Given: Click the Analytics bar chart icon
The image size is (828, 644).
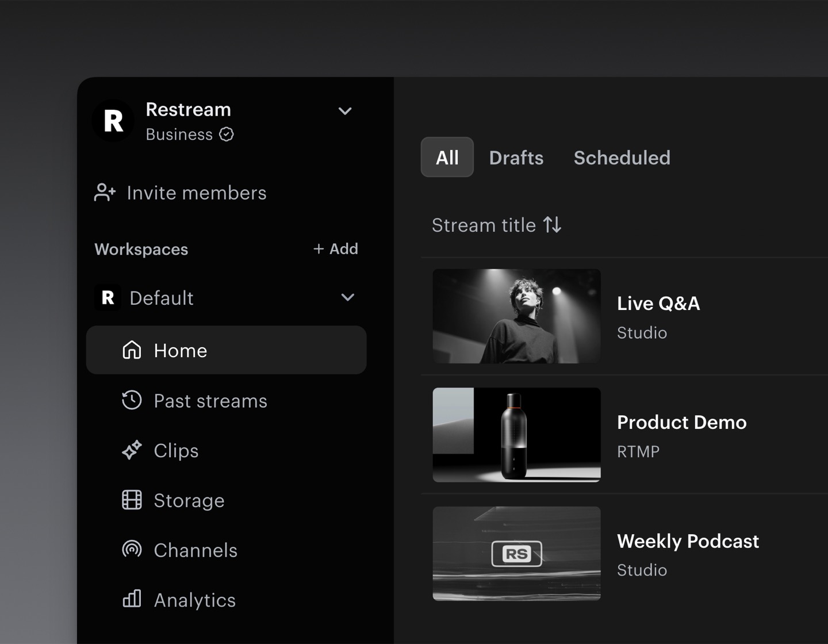Looking at the screenshot, I should 132,599.
